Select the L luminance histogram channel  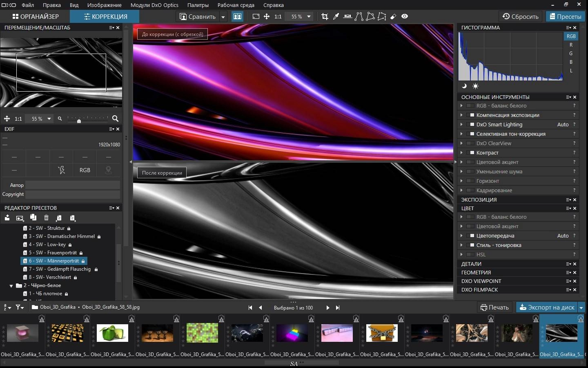(x=571, y=71)
